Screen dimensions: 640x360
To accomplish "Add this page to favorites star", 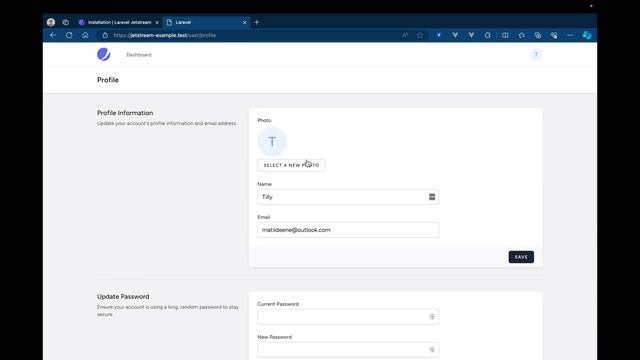I will [420, 36].
